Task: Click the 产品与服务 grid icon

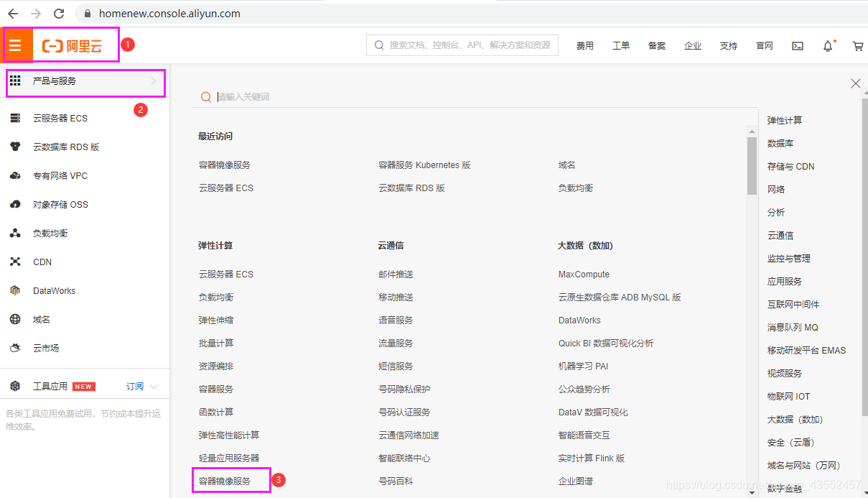Action: (15, 80)
